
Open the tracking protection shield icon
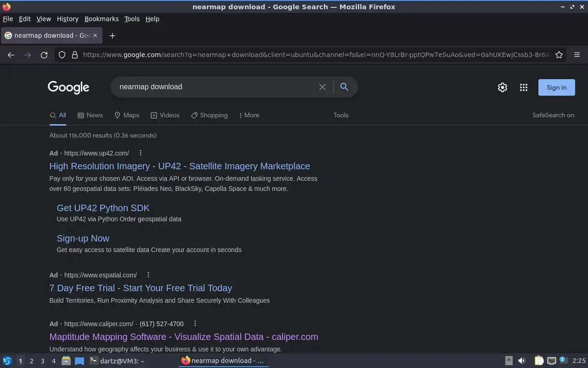pos(62,55)
